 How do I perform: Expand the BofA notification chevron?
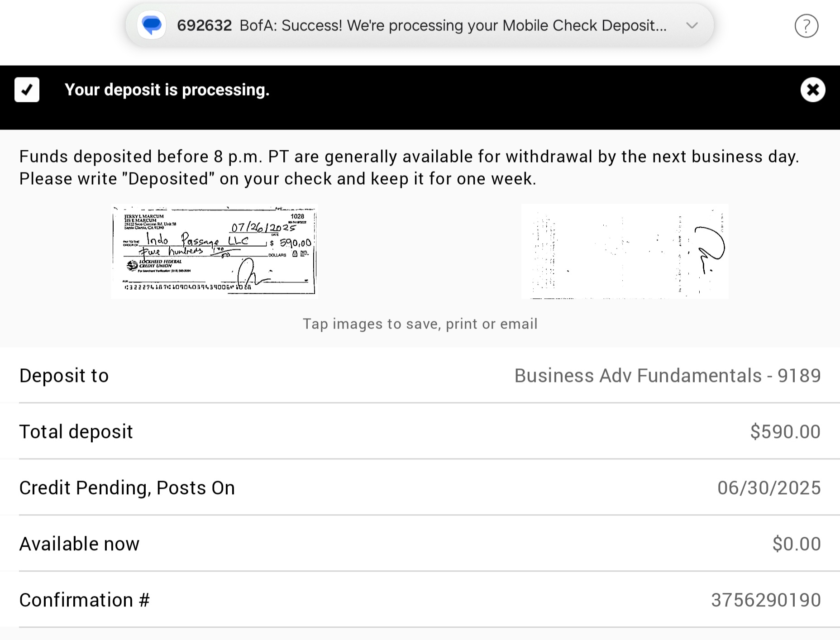(692, 25)
